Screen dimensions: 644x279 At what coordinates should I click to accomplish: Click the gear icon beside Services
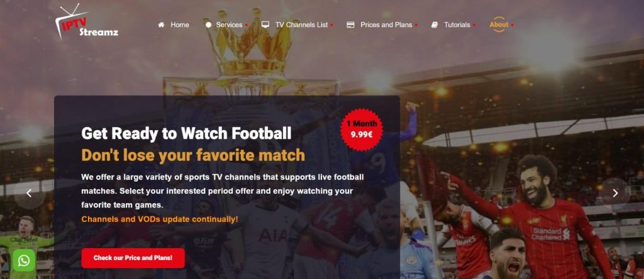[208, 25]
